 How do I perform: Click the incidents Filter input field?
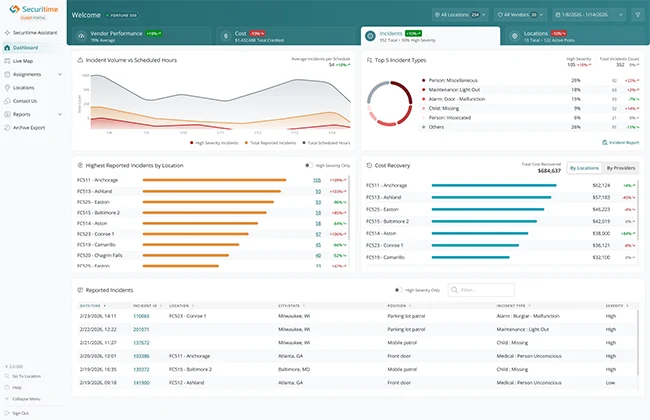coord(481,290)
